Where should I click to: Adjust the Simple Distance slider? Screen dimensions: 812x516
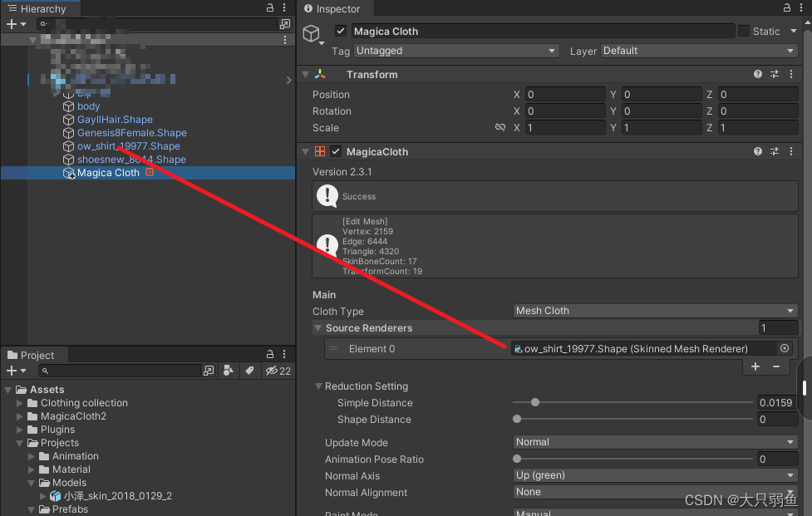(632, 402)
